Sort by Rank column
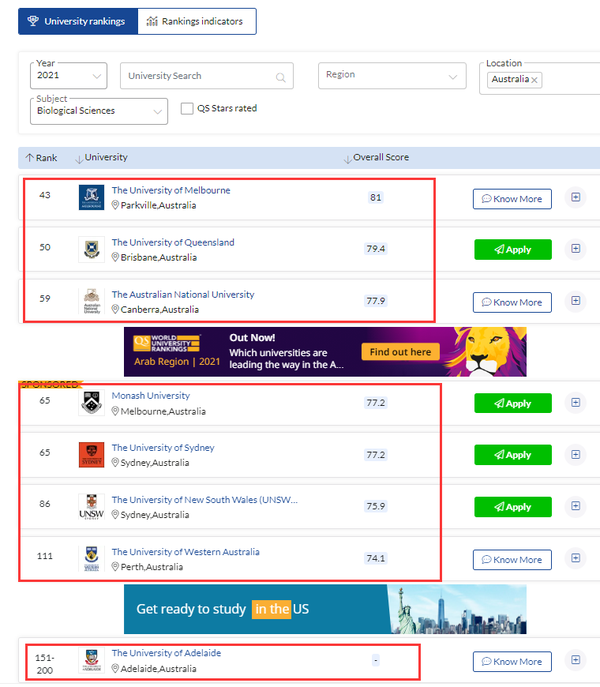 41,158
